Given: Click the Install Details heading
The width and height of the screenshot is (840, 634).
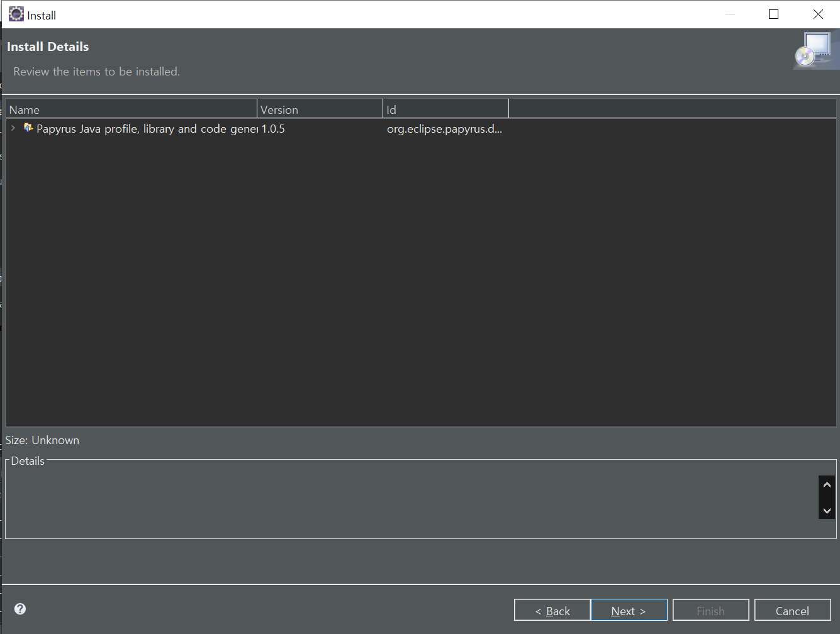Looking at the screenshot, I should pyautogui.click(x=48, y=47).
